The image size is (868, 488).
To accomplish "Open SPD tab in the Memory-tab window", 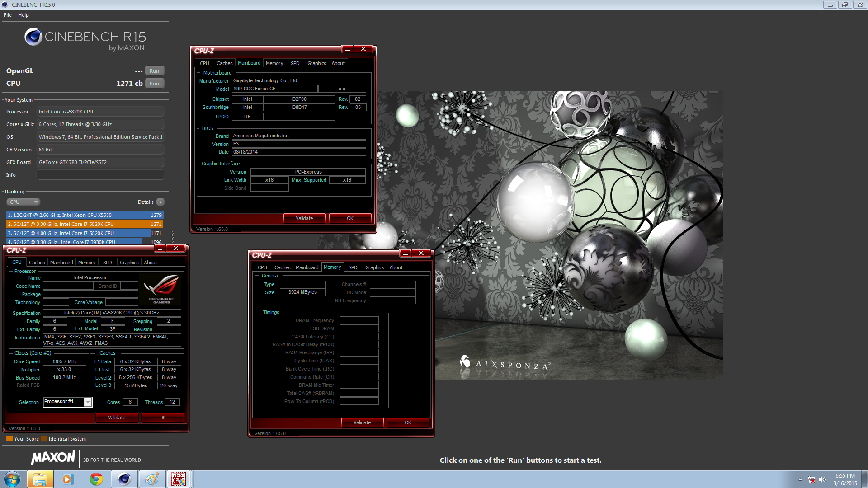I will click(x=353, y=267).
